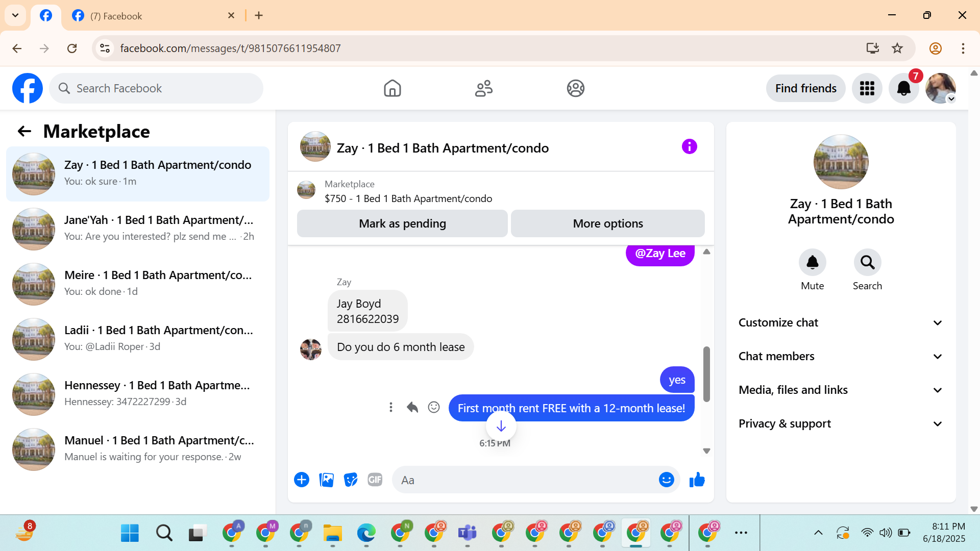
Task: Open the Meire apartment conversation
Action: [x=138, y=284]
